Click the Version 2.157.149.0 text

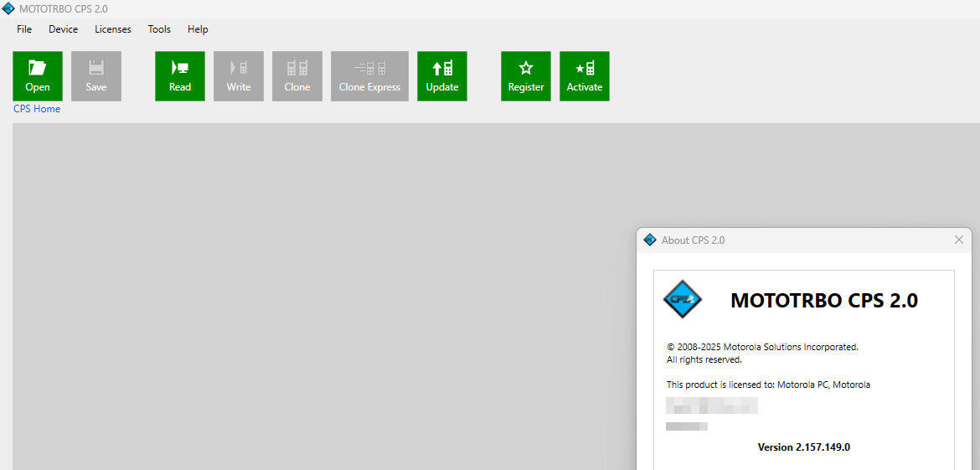pos(803,447)
